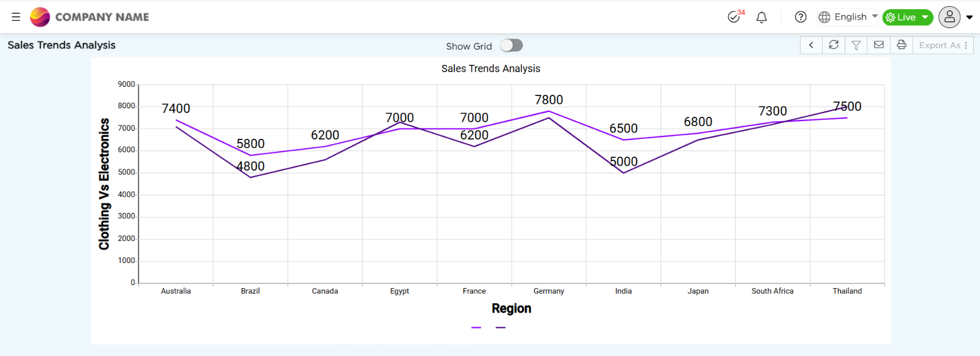Click the Show Grid label
Screen dimensions: 980x356
469,46
